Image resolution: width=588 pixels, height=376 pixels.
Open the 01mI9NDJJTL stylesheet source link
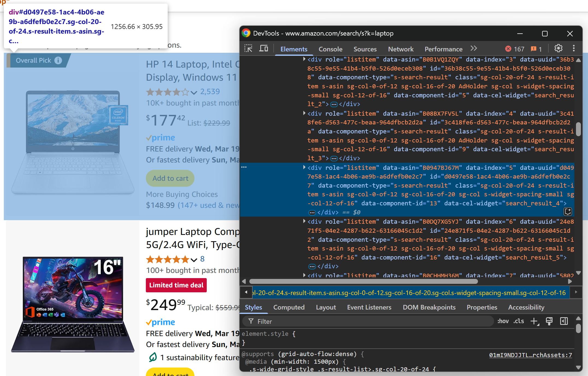tap(530, 355)
